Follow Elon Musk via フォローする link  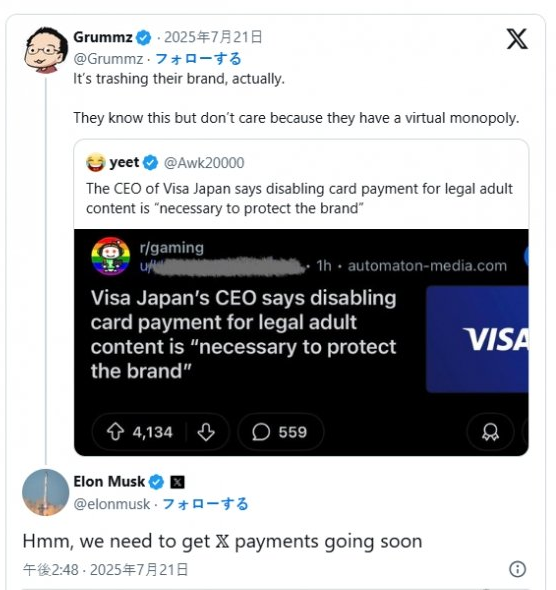pyautogui.click(x=205, y=504)
